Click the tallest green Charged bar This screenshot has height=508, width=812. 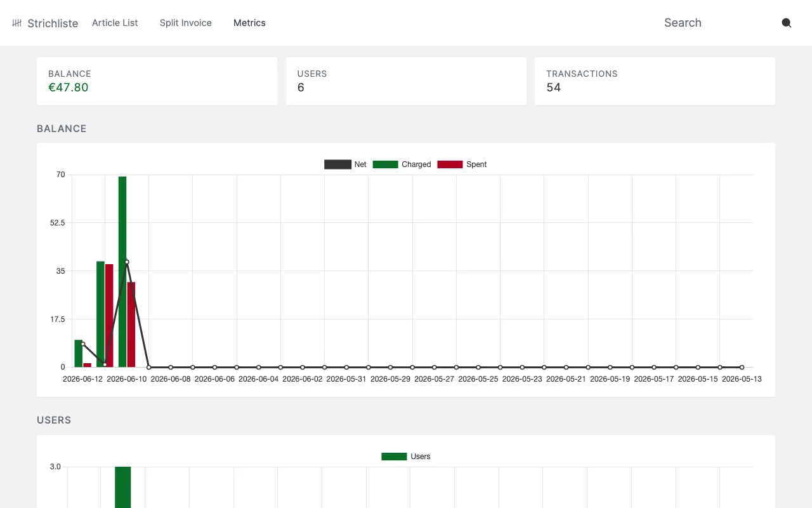point(122,272)
